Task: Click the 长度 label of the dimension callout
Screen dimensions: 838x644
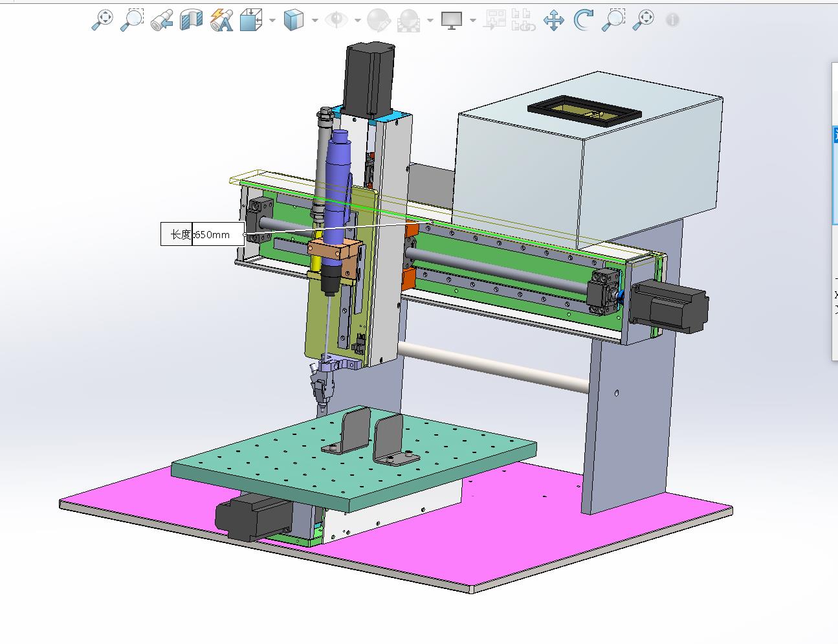Action: coord(181,234)
